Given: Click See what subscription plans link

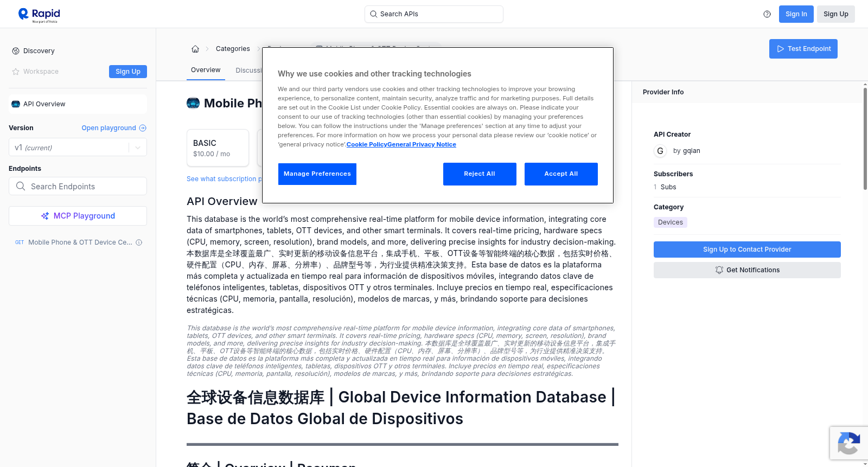Looking at the screenshot, I should 224,179.
